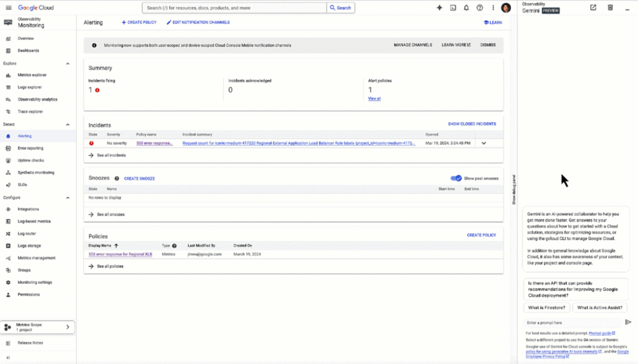Select the What is Firestore? suggestion chip
The image size is (638, 364).
point(546,307)
